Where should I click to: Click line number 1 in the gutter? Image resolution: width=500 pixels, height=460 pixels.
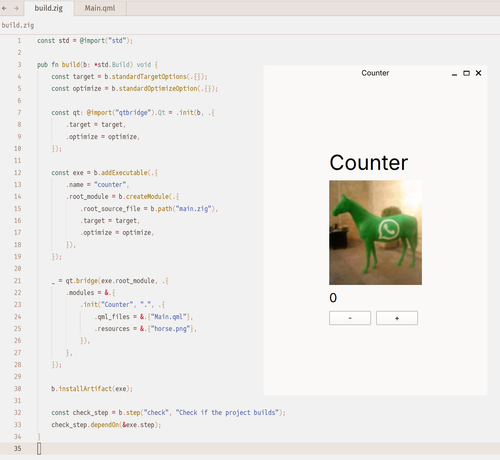click(x=19, y=41)
